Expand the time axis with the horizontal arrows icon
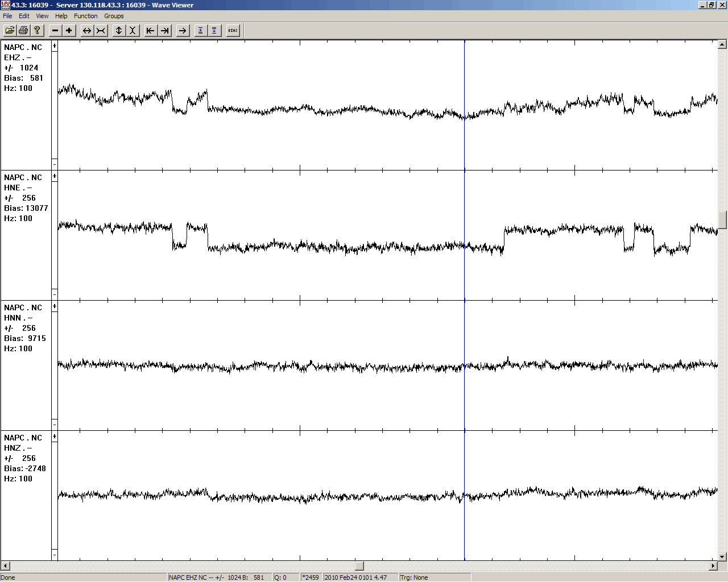The image size is (728, 582). pos(87,30)
